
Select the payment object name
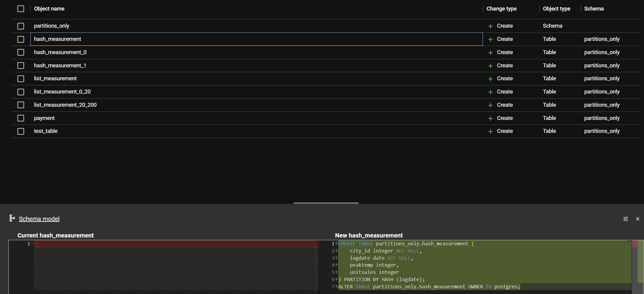pyautogui.click(x=44, y=118)
